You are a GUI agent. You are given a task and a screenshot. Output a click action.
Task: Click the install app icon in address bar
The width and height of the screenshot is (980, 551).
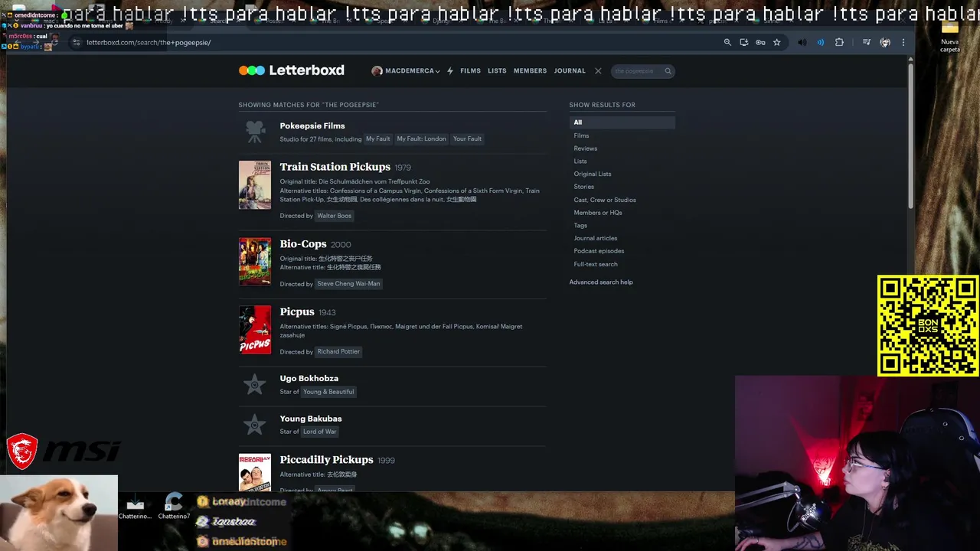click(743, 42)
